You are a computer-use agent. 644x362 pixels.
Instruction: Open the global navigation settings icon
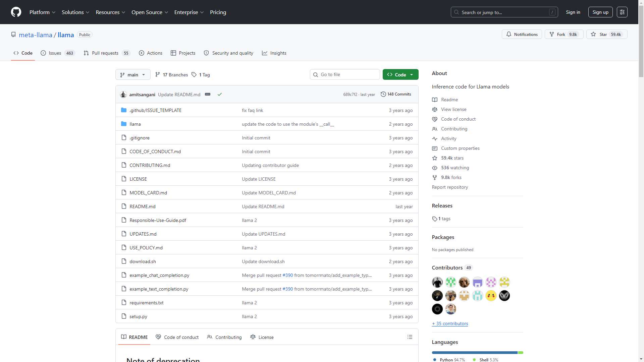pos(622,12)
